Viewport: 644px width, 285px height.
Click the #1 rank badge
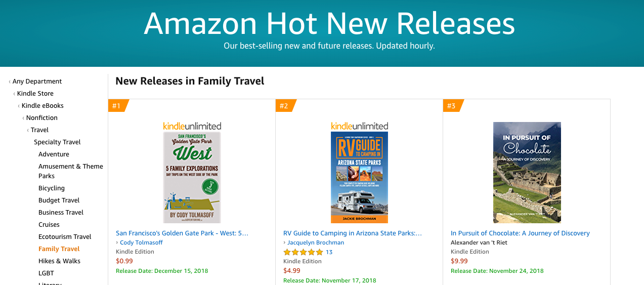[117, 106]
